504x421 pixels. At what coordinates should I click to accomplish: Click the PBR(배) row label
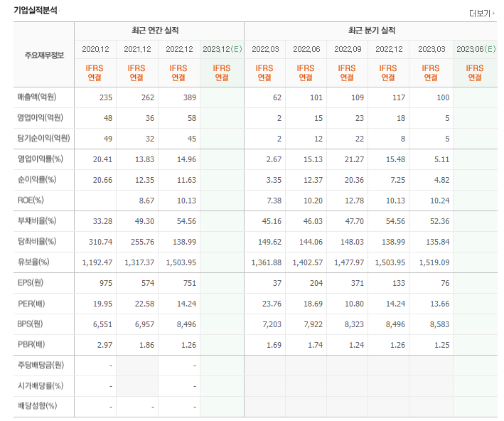click(31, 345)
